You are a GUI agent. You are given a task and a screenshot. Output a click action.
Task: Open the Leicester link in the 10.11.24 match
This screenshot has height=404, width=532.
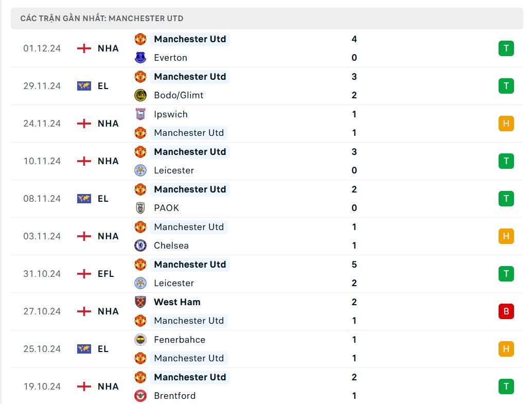coord(174,170)
